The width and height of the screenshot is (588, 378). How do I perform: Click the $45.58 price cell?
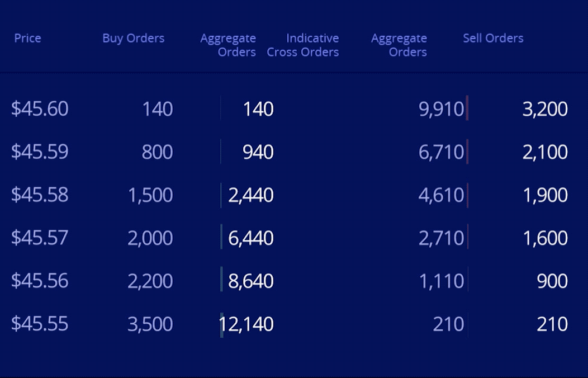(x=40, y=195)
